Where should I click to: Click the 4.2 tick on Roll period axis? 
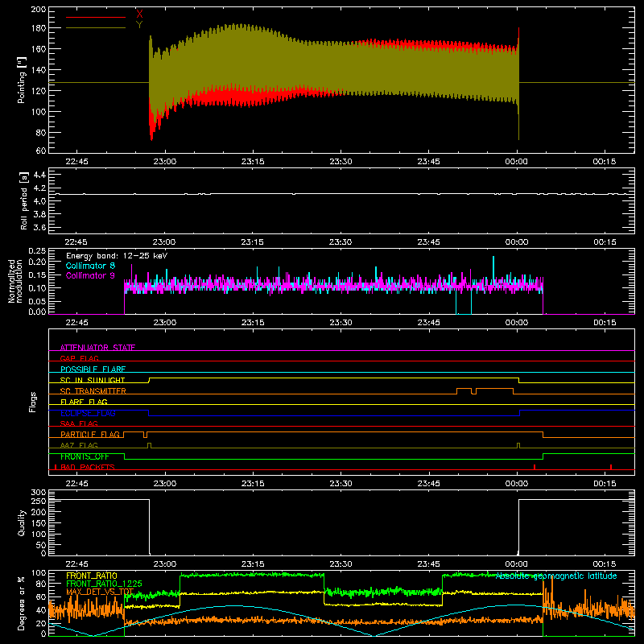point(39,188)
